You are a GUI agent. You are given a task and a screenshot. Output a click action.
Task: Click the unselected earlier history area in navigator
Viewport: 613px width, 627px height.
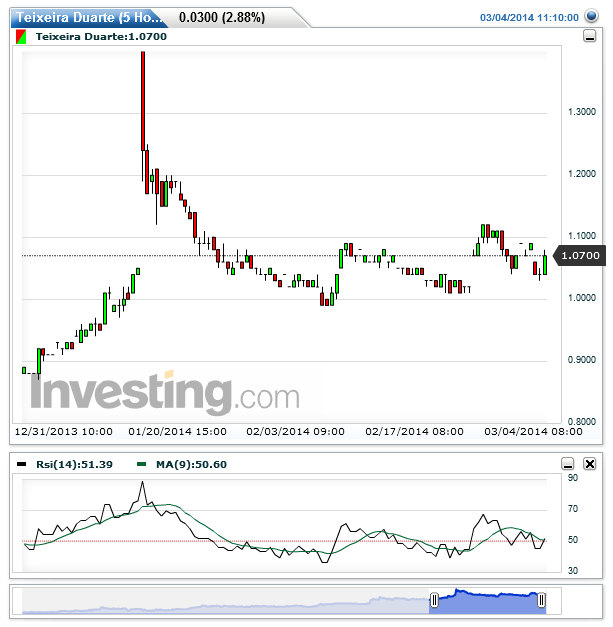click(226, 601)
